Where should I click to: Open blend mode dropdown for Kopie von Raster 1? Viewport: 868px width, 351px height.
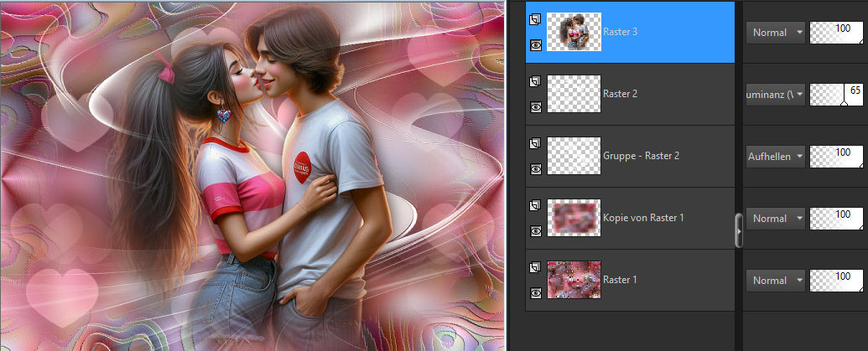pos(776,219)
